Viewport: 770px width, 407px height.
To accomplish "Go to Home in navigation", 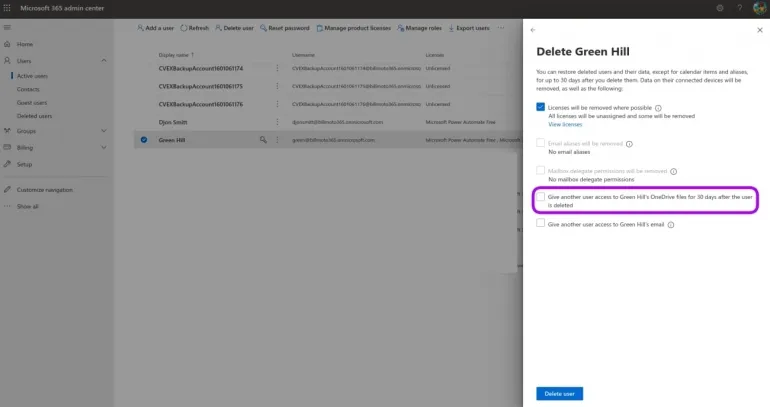I will 25,44.
